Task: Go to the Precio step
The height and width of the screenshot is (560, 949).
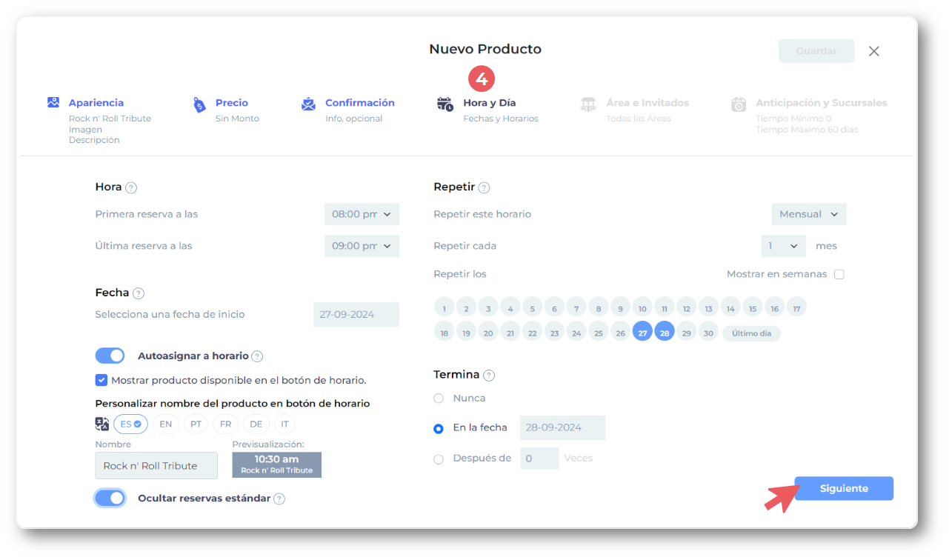Action: 232,103
